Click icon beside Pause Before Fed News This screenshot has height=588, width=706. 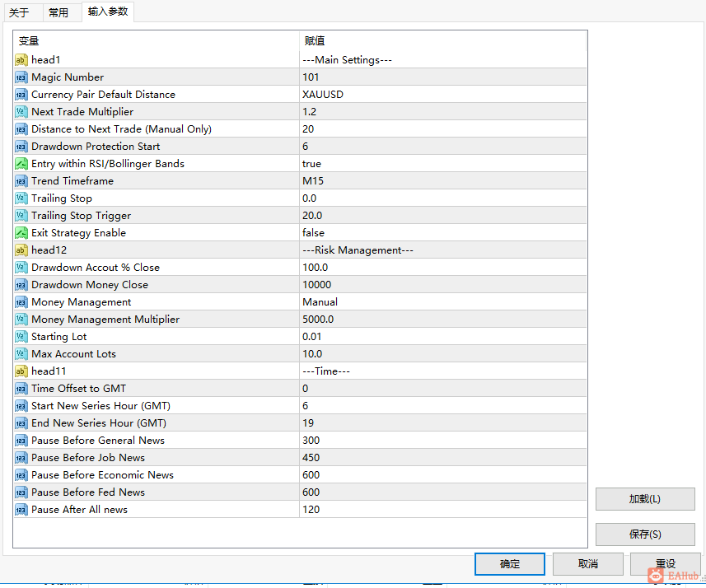tap(21, 492)
